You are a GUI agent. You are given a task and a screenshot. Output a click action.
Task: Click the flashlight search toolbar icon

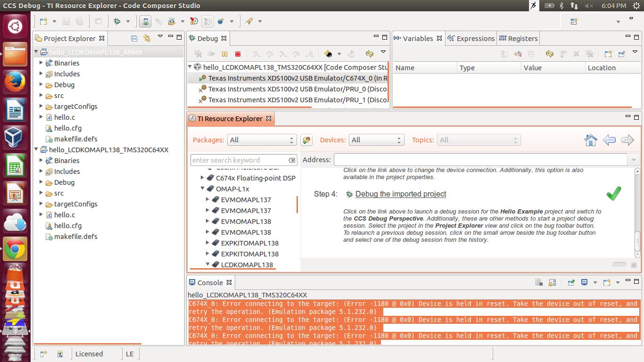pos(249,21)
